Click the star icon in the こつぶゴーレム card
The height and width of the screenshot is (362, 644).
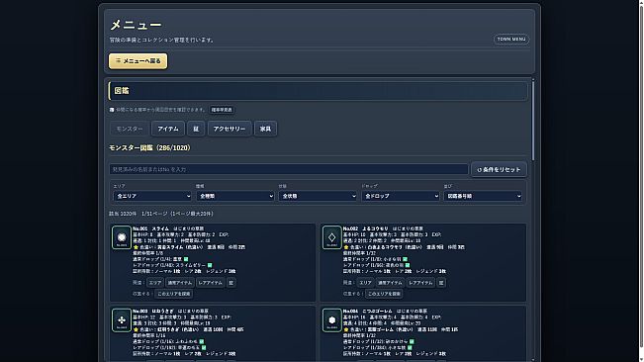click(346, 329)
